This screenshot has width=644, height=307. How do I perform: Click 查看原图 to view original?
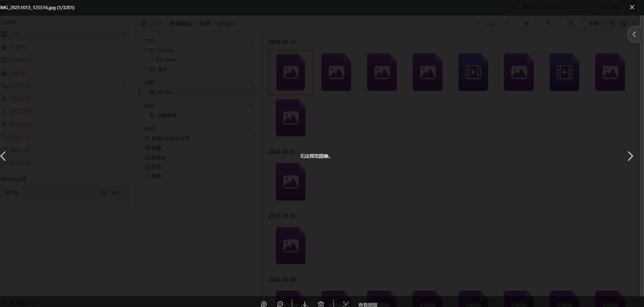point(367,305)
